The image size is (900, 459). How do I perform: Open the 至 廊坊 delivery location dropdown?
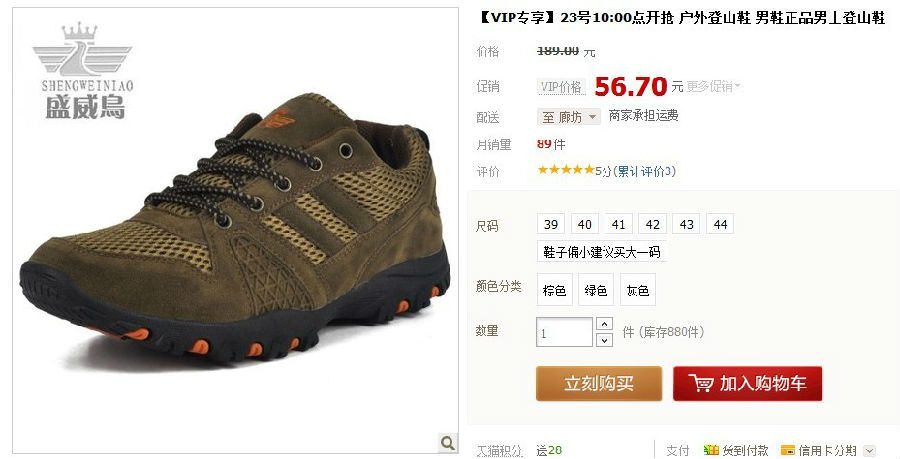click(x=569, y=117)
